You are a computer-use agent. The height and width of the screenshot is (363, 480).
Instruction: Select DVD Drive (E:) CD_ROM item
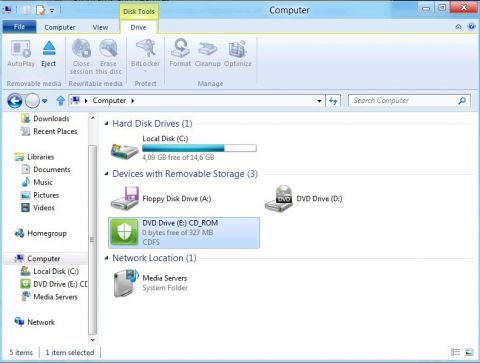184,233
